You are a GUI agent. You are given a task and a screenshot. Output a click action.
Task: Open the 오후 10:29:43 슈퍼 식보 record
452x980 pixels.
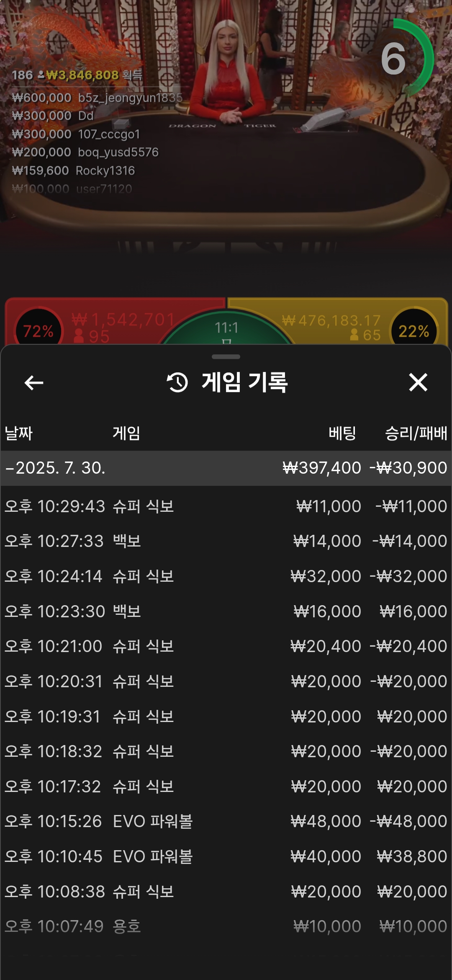coord(226,506)
